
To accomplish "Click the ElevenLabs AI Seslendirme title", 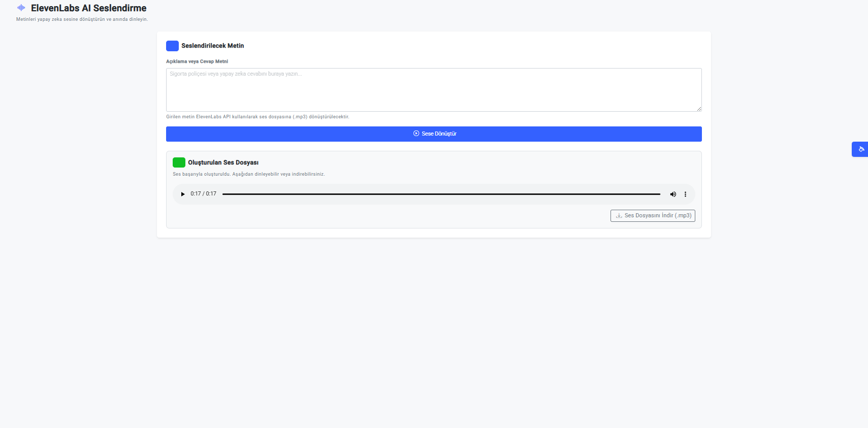I will pyautogui.click(x=89, y=8).
